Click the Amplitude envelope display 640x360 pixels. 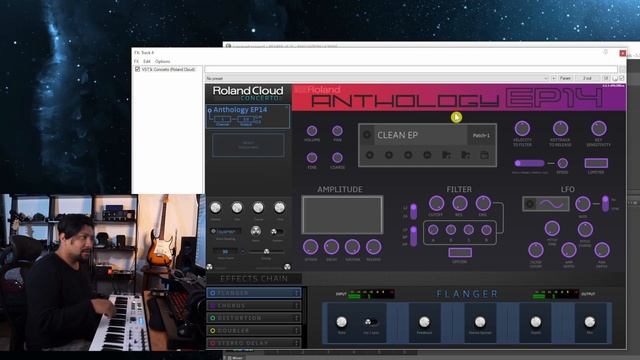(x=342, y=215)
